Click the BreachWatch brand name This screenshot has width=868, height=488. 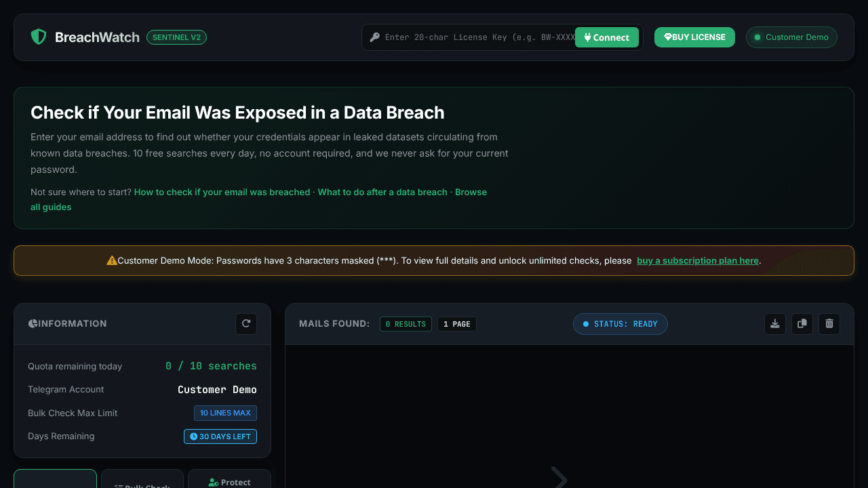tap(97, 37)
